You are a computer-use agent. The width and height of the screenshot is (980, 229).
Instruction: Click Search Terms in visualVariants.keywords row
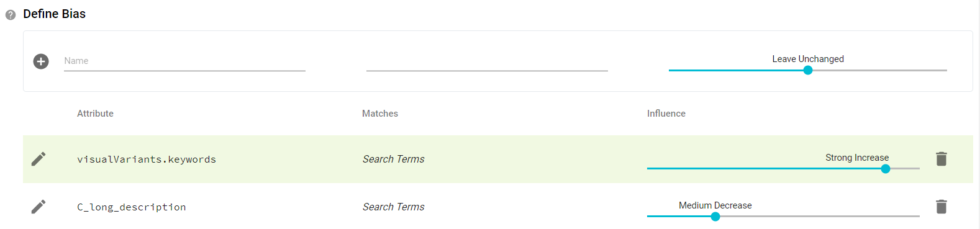(x=394, y=159)
